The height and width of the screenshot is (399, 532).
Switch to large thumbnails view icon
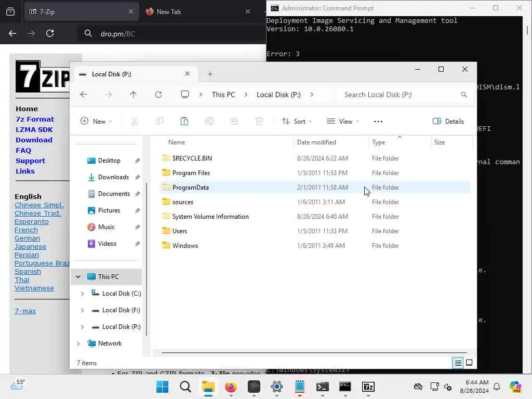click(x=469, y=363)
